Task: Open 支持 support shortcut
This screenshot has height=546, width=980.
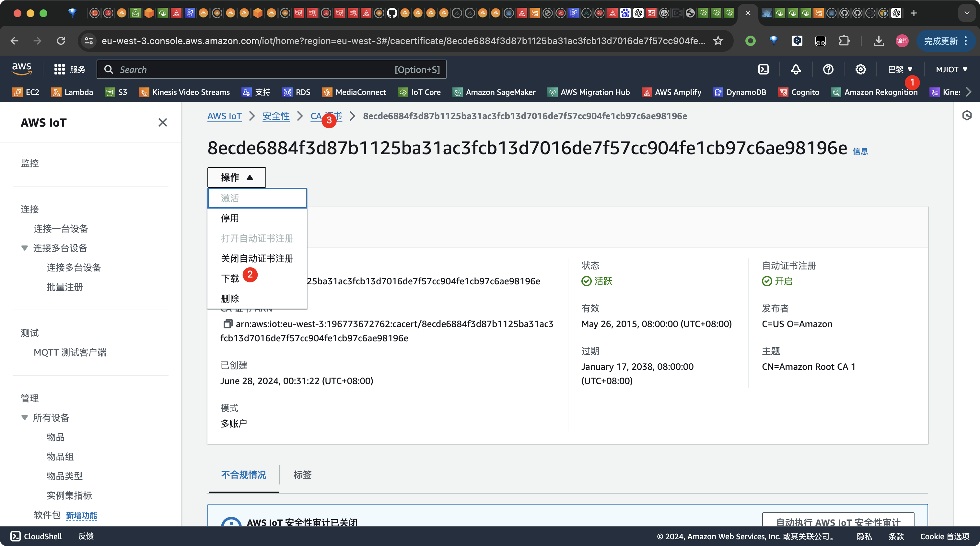Action: [x=256, y=92]
